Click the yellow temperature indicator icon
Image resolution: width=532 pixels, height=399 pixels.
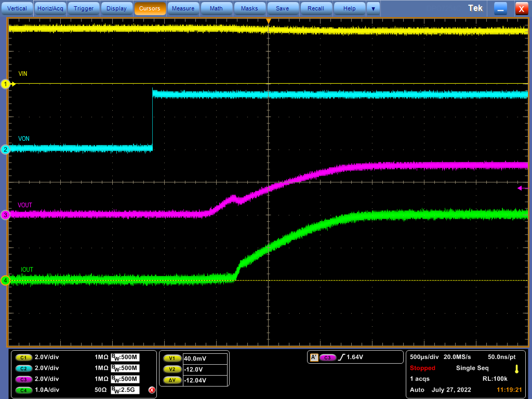point(516,369)
